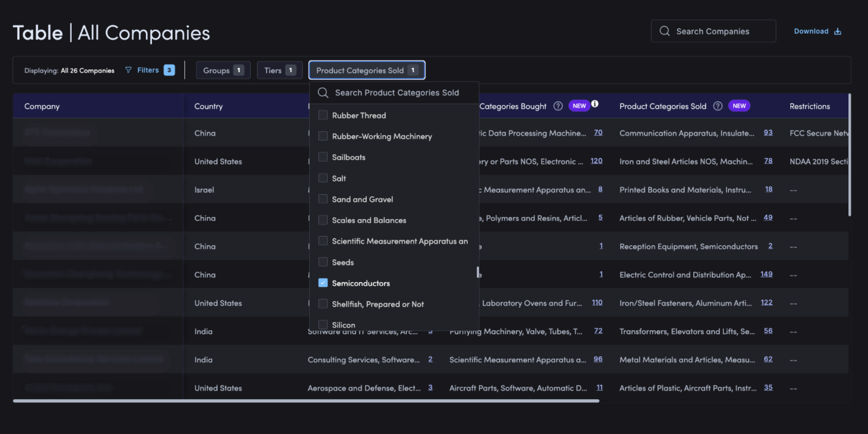Open bought count link 70 for Data Processing Machines
Image resolution: width=868 pixels, height=434 pixels.
click(x=598, y=132)
